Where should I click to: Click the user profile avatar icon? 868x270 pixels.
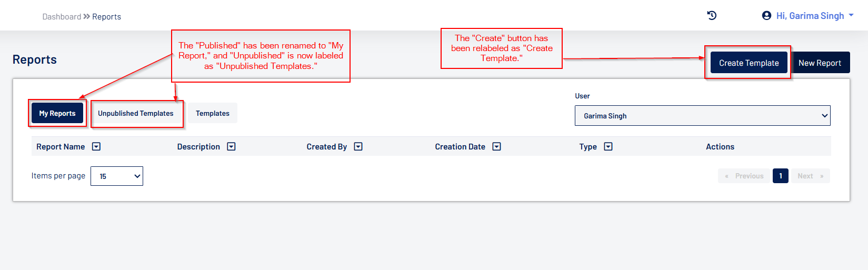(x=766, y=16)
